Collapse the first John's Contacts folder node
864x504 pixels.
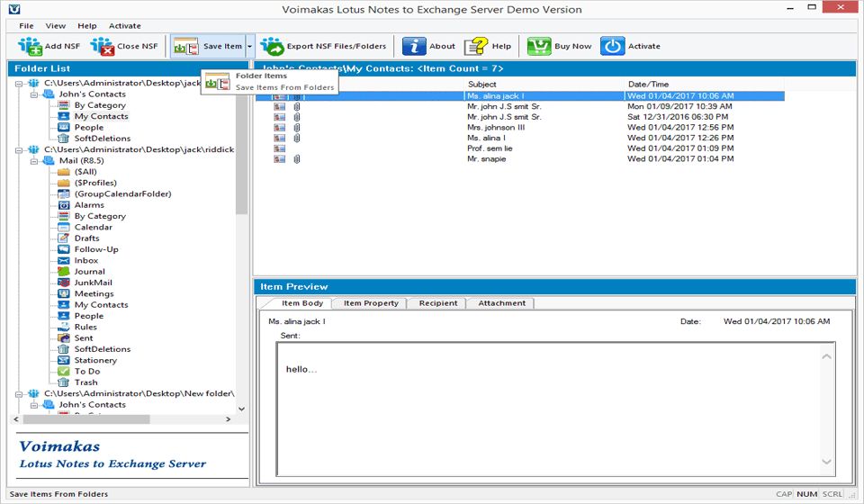pos(34,94)
